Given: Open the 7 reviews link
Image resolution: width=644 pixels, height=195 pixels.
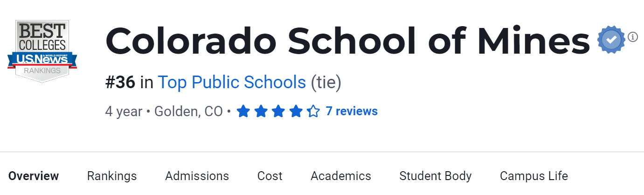Looking at the screenshot, I should tap(352, 111).
